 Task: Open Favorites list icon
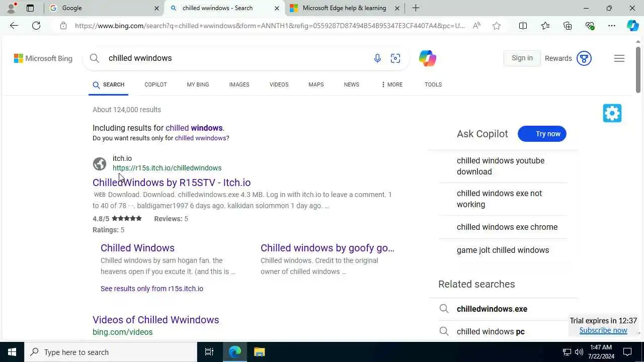[x=545, y=26]
